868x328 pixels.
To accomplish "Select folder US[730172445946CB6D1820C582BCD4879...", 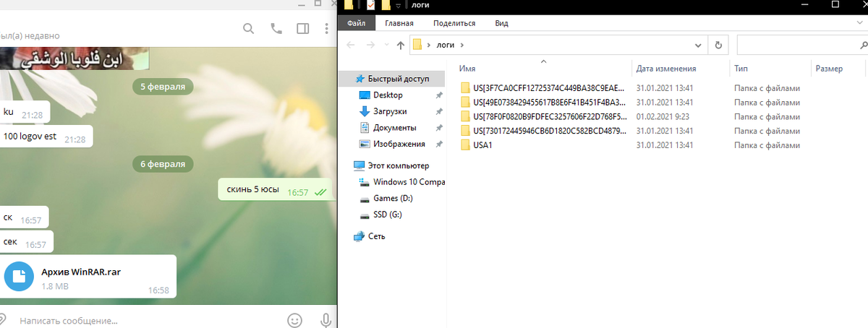I will click(549, 130).
